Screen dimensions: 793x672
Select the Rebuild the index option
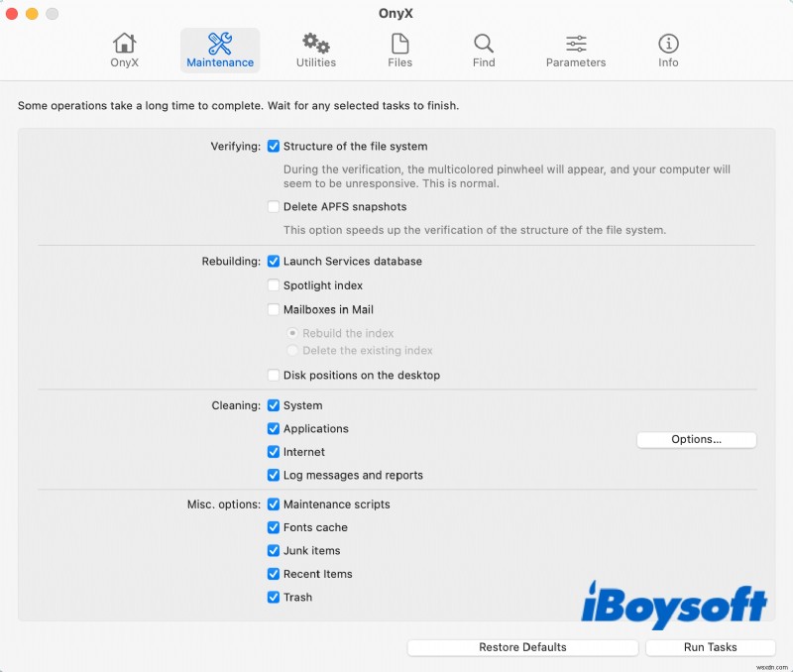[x=292, y=333]
